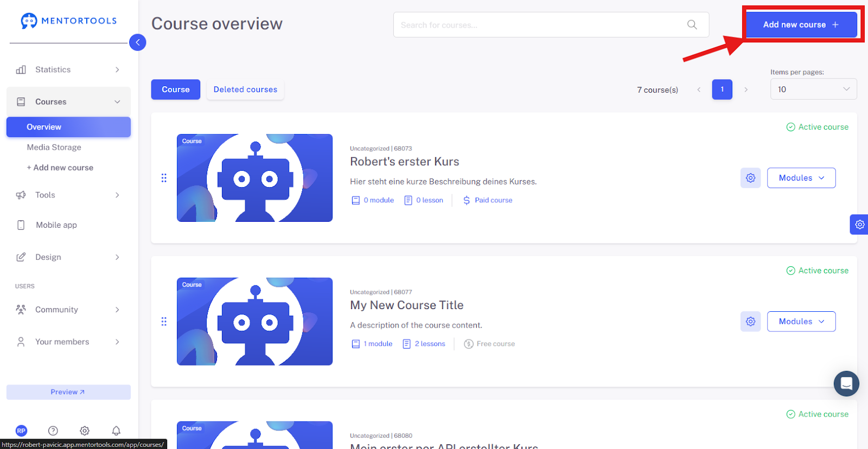Click 'Active course' status on Robert's erster Kurs
Image resolution: width=868 pixels, height=449 pixels.
pyautogui.click(x=818, y=127)
